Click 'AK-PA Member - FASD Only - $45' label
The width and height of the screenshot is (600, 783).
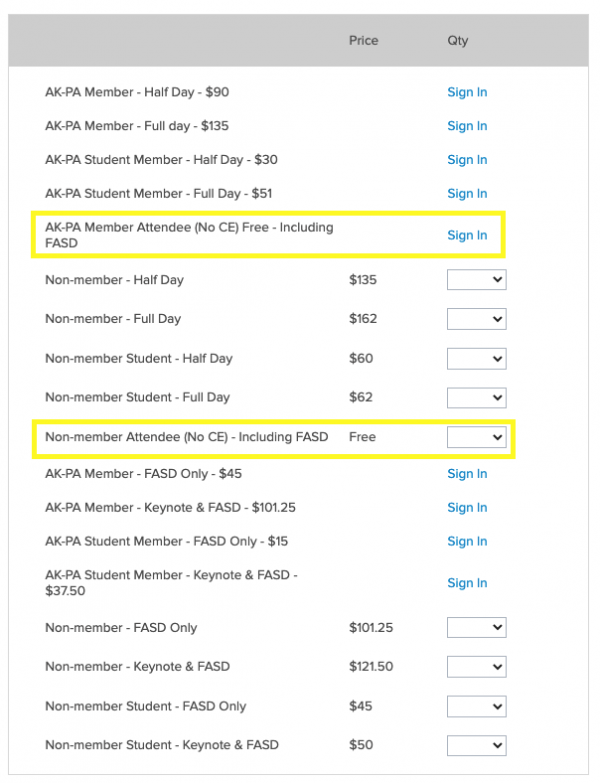144,474
